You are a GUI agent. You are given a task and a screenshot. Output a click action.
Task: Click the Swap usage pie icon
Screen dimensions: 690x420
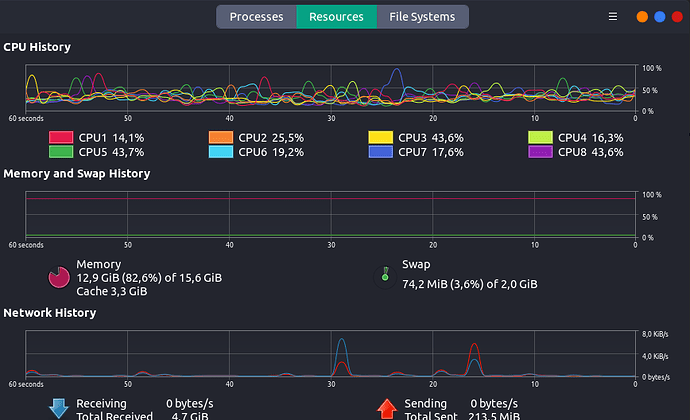pyautogui.click(x=383, y=276)
